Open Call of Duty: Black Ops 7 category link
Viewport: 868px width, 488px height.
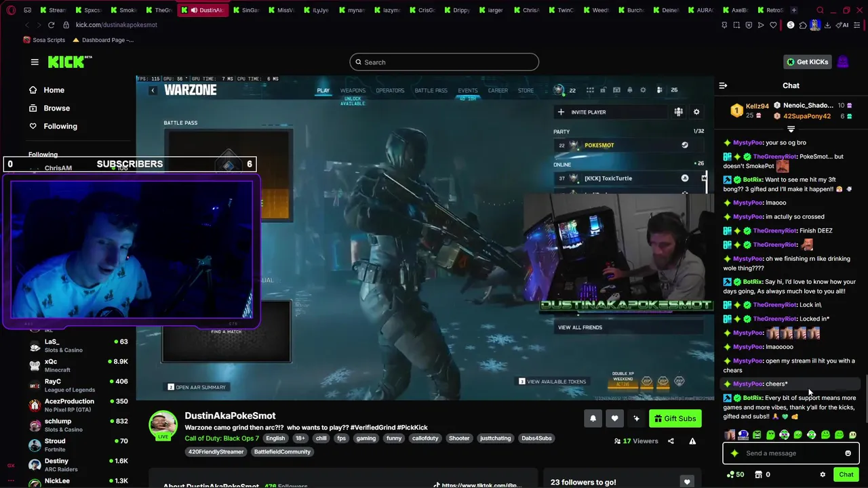click(x=221, y=439)
